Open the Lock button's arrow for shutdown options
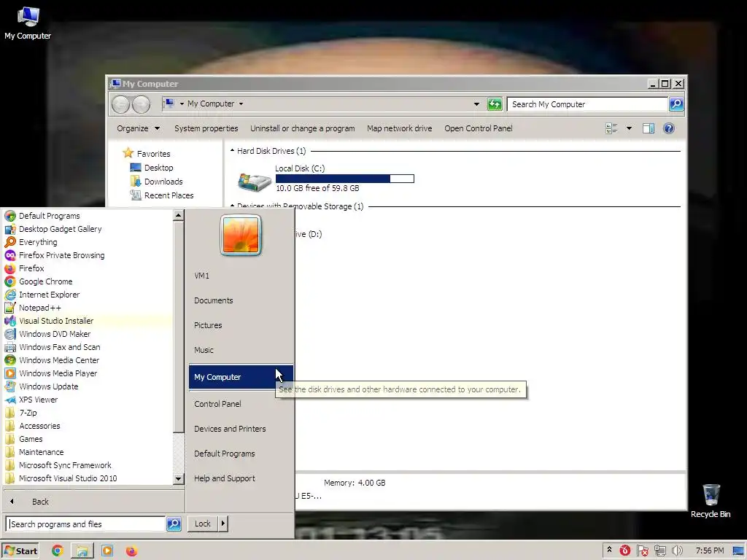The height and width of the screenshot is (560, 747). (x=223, y=524)
